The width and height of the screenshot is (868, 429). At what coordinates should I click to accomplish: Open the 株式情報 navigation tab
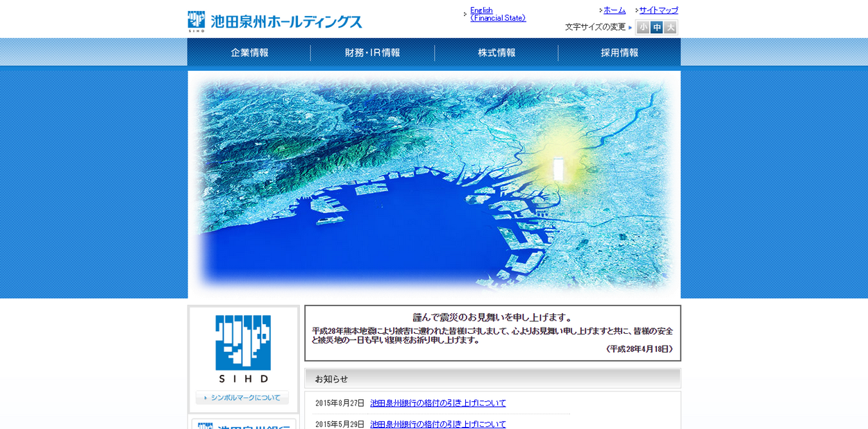point(496,53)
